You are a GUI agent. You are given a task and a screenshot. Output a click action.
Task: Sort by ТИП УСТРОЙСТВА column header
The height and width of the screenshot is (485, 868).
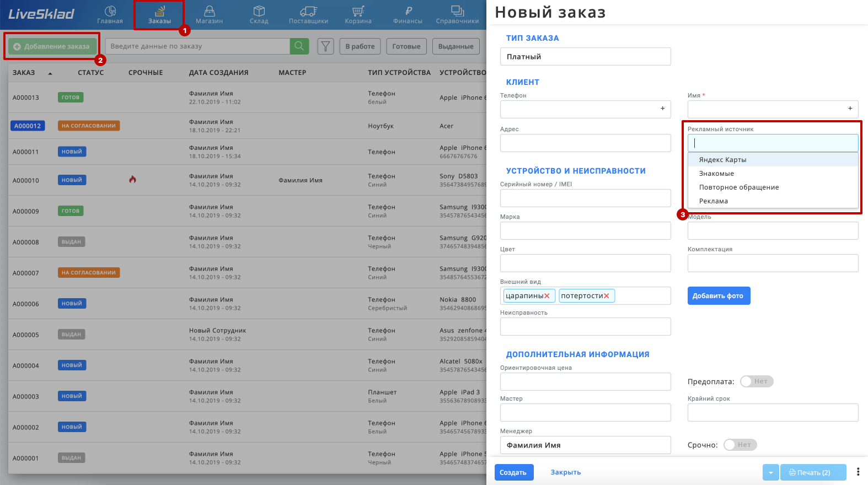click(399, 73)
